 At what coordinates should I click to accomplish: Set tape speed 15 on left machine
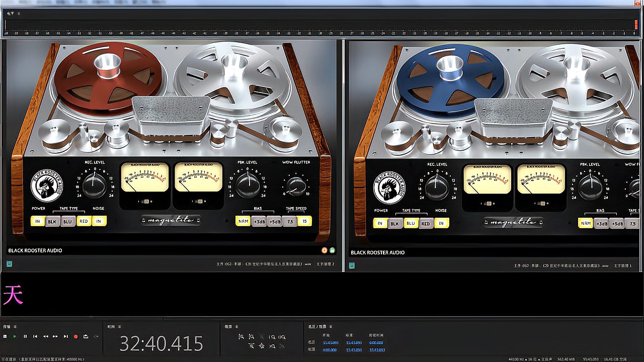tap(304, 221)
